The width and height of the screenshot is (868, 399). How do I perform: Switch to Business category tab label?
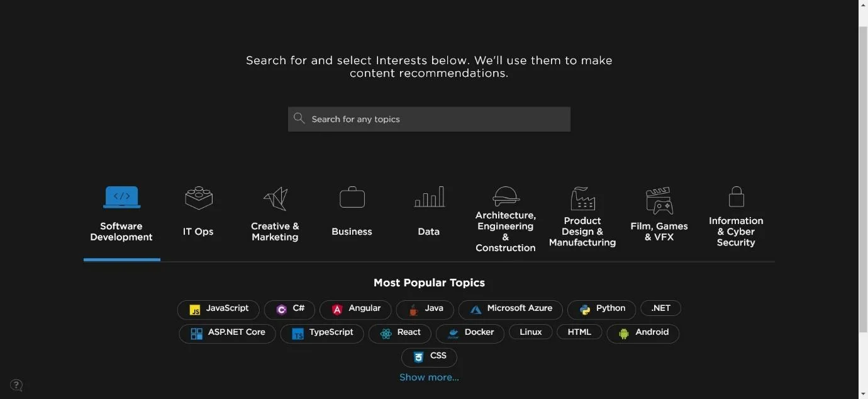pos(352,232)
